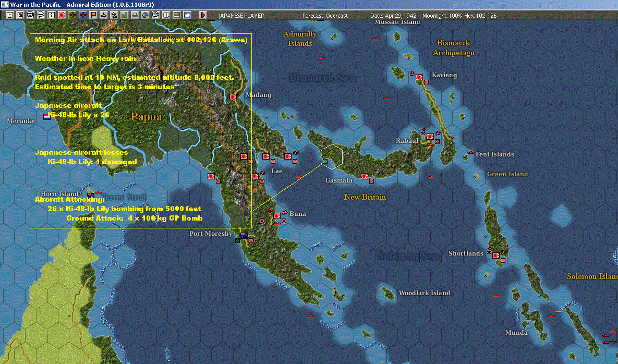Click the 'Green Island' map label

coord(507,174)
